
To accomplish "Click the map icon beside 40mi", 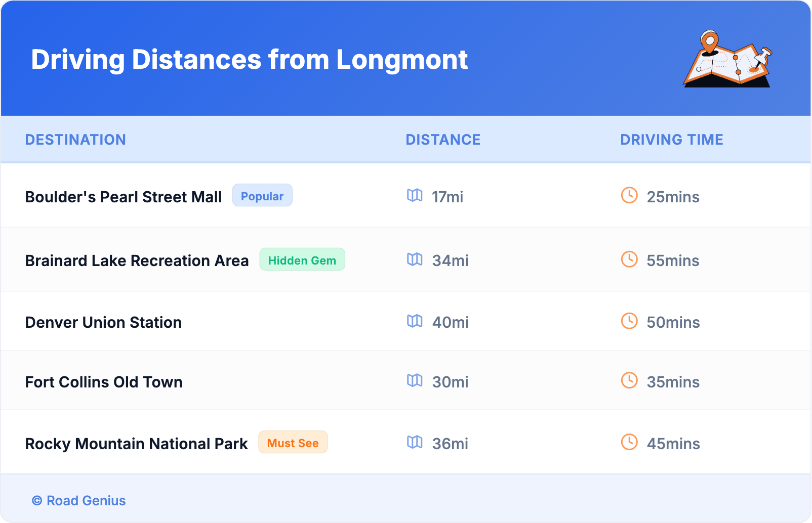I will click(415, 321).
